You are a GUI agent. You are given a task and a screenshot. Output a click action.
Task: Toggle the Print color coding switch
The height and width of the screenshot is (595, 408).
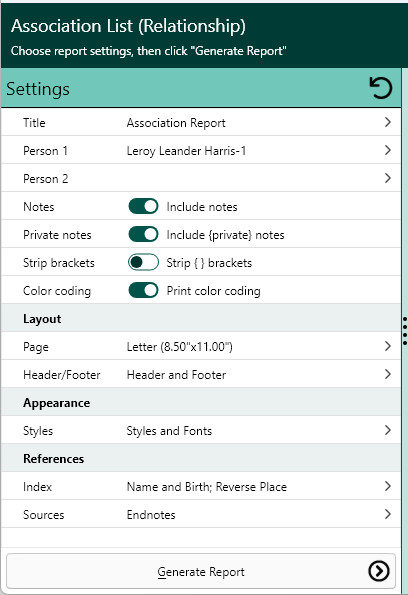[143, 291]
